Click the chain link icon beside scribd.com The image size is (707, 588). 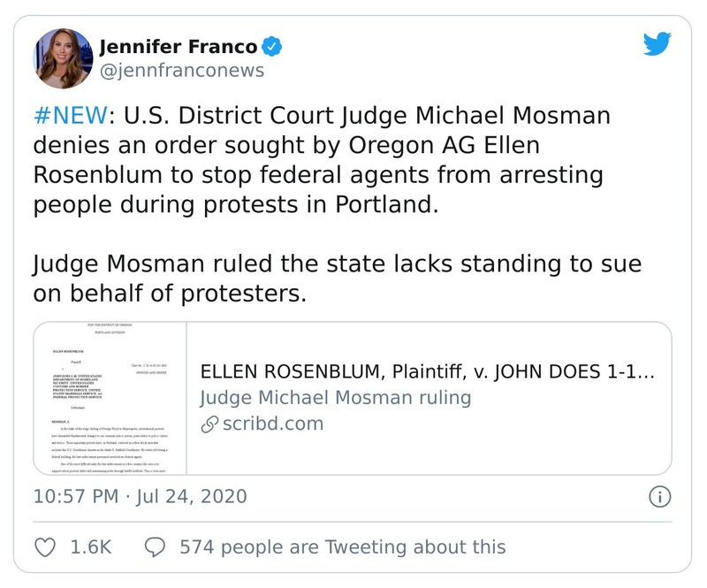209,424
